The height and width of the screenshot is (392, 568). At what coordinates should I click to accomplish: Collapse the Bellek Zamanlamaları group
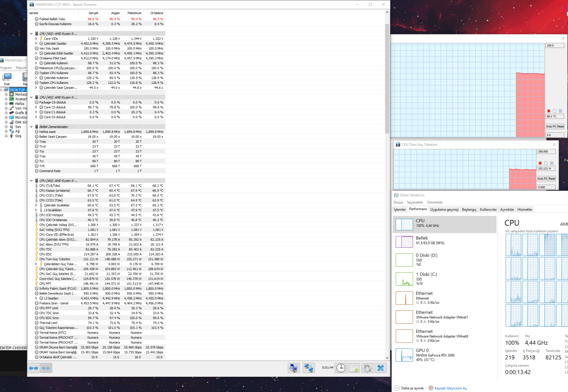click(31, 127)
